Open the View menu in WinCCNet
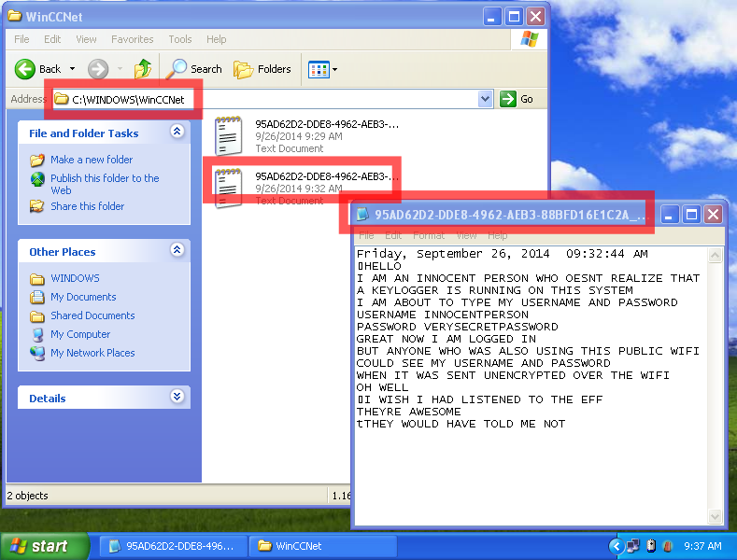 [x=86, y=39]
